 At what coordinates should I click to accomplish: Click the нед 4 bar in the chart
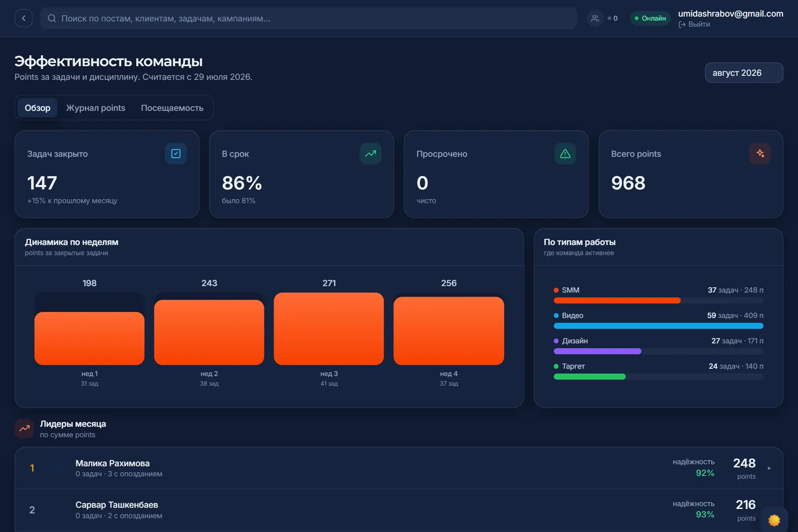pos(449,331)
